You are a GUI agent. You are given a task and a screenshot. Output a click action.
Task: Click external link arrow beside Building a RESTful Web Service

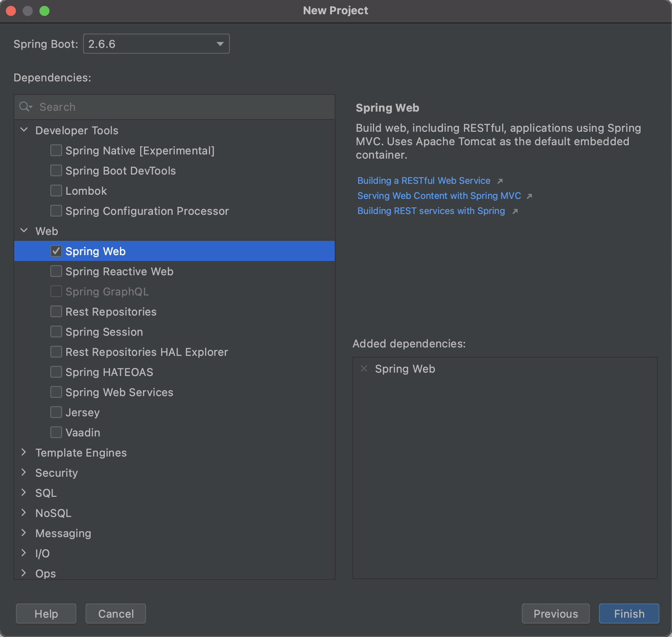coord(500,181)
